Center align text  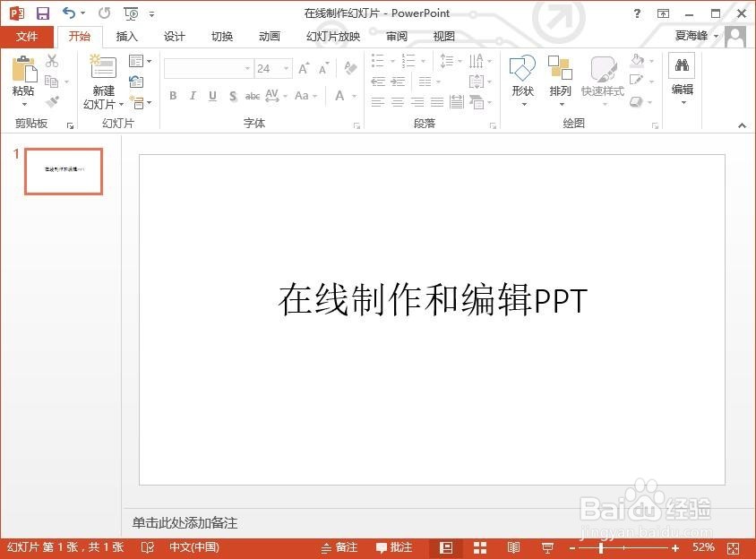click(398, 102)
